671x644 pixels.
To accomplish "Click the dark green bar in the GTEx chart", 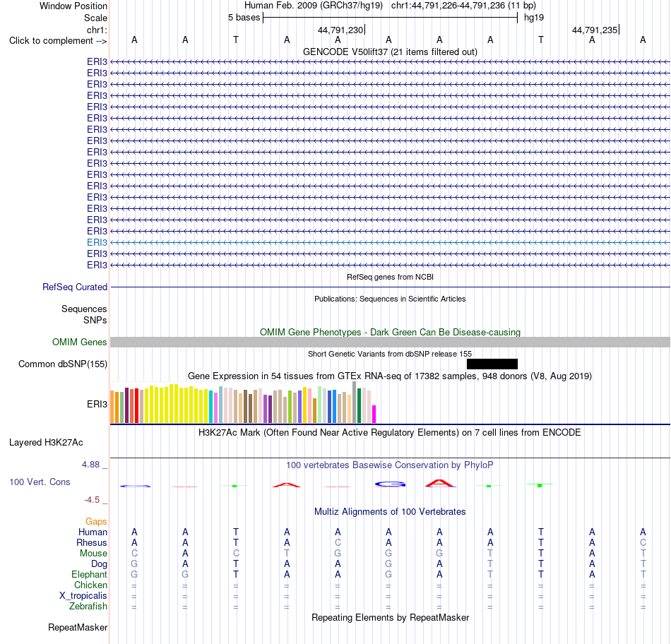I will click(x=359, y=405).
